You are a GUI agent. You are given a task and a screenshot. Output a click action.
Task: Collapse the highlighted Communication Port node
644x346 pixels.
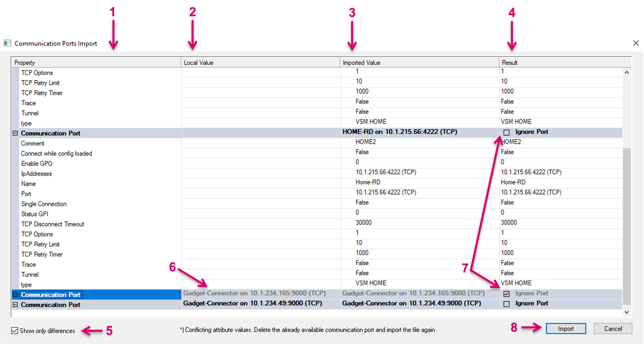pos(15,295)
